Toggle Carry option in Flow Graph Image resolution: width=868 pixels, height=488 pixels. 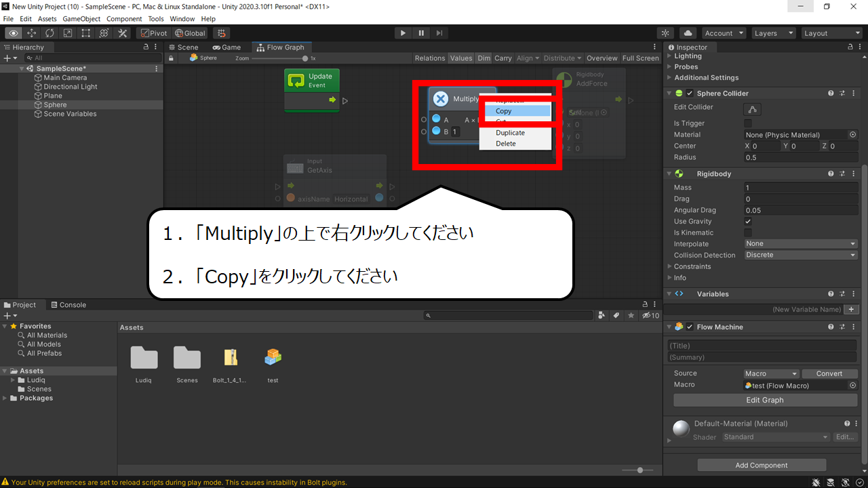[503, 58]
